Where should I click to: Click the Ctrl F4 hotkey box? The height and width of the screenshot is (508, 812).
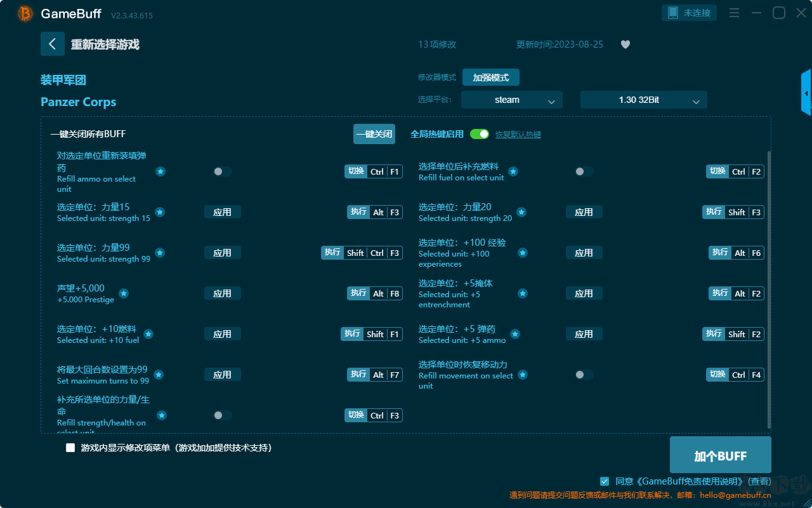tap(735, 375)
